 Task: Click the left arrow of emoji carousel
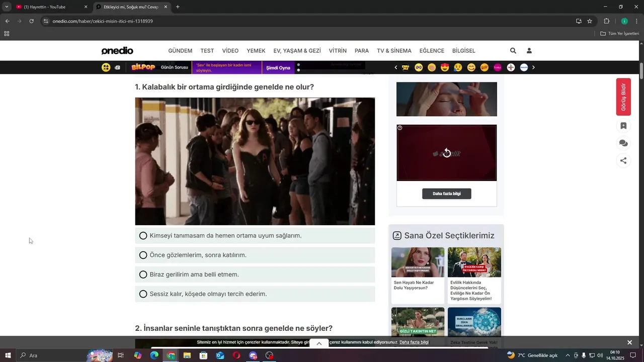coord(396,67)
